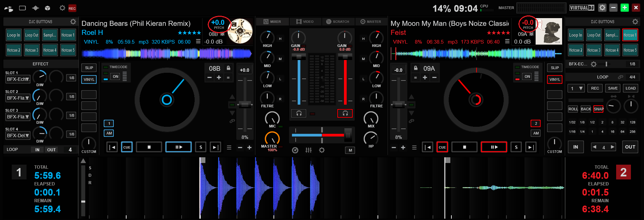Open deck 2 track options menu beside 06:40
This screenshot has width=644, height=220.
tap(507, 42)
